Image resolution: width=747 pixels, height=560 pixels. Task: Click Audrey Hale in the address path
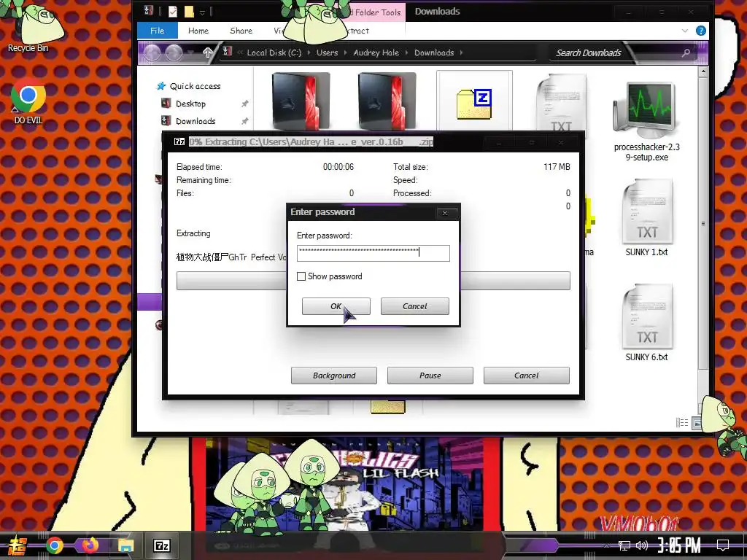pyautogui.click(x=376, y=52)
